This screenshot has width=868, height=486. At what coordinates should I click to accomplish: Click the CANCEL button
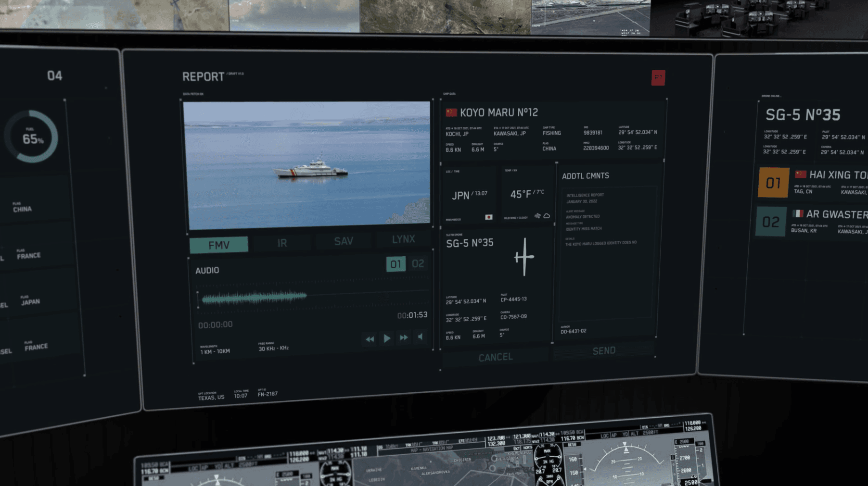[x=496, y=357]
